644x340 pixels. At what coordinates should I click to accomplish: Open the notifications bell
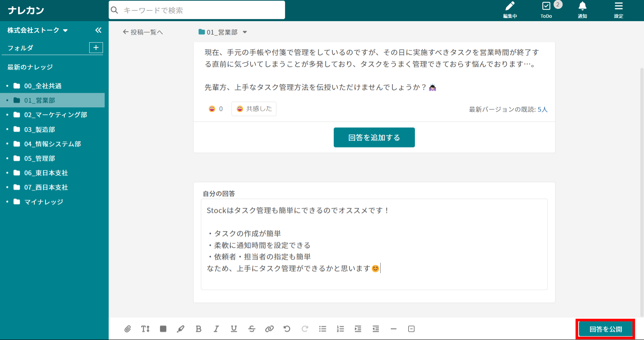point(582,10)
